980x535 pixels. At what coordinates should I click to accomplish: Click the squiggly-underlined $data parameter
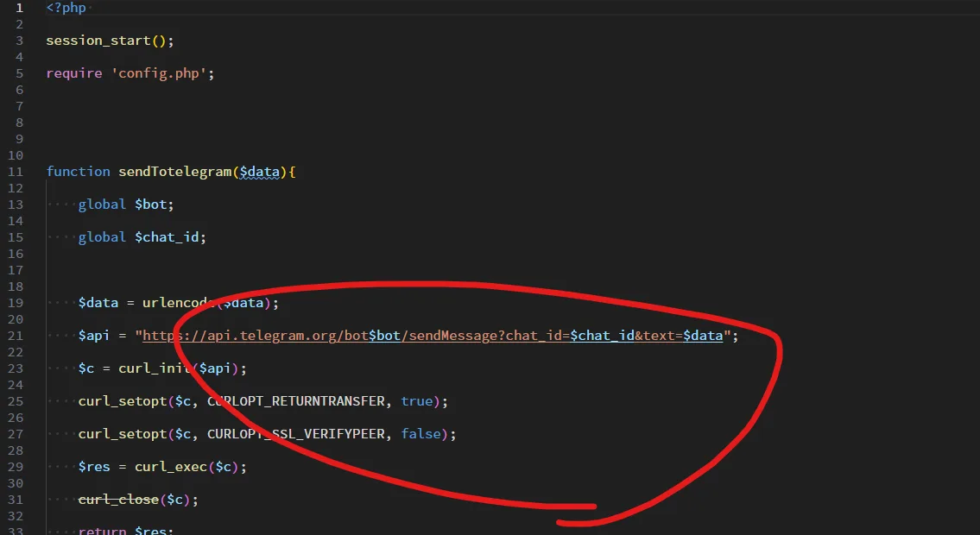tap(259, 172)
